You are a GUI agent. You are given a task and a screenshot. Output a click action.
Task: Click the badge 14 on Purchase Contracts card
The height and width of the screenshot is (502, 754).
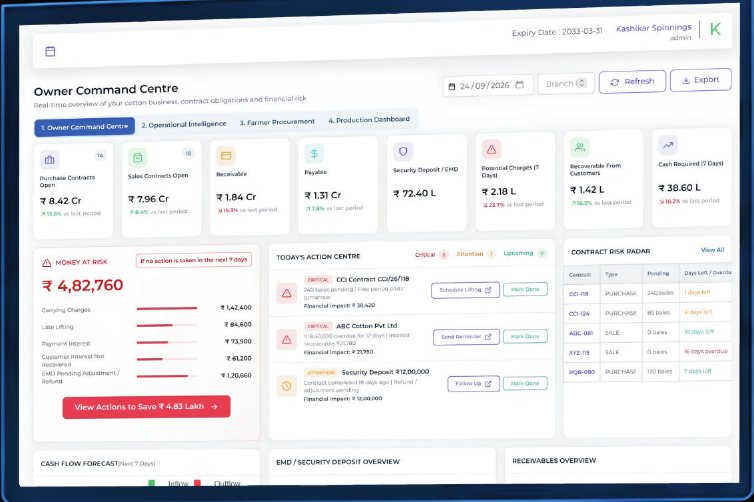click(x=100, y=155)
